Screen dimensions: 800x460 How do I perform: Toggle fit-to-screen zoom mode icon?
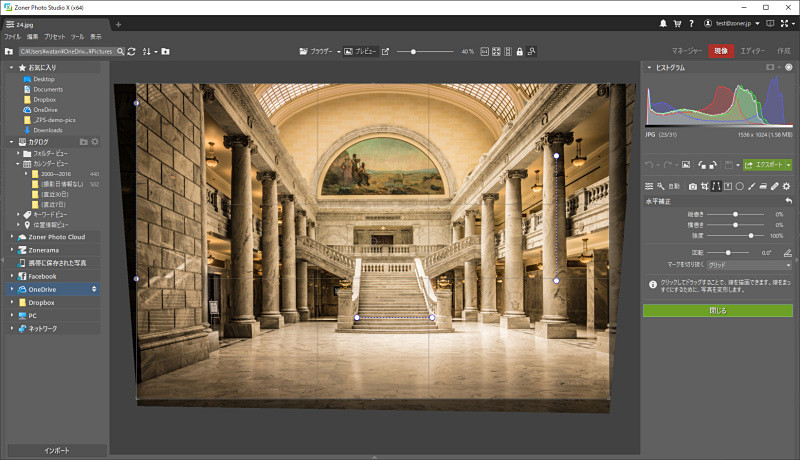pyautogui.click(x=496, y=52)
